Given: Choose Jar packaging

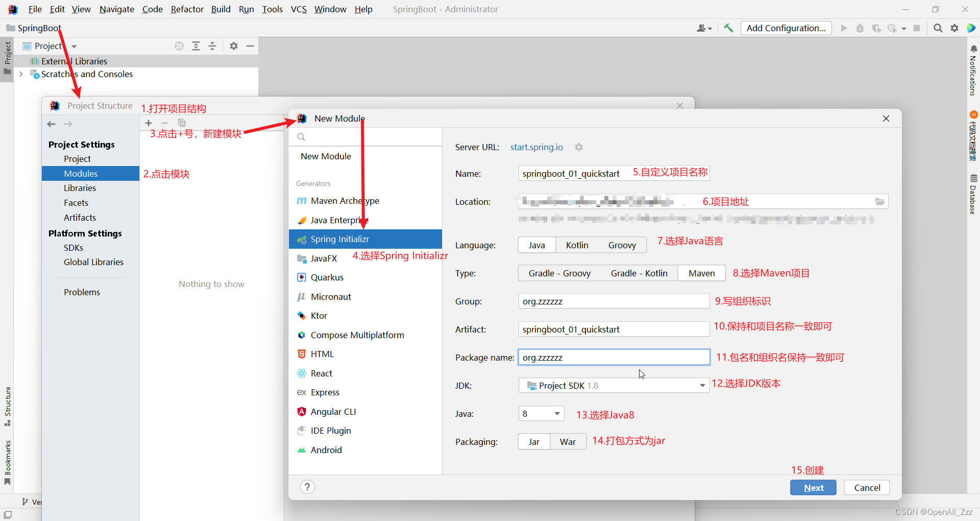Looking at the screenshot, I should coord(534,442).
